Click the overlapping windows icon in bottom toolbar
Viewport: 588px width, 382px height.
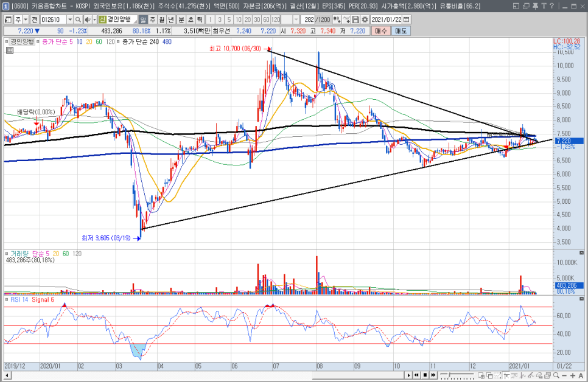tap(490, 375)
